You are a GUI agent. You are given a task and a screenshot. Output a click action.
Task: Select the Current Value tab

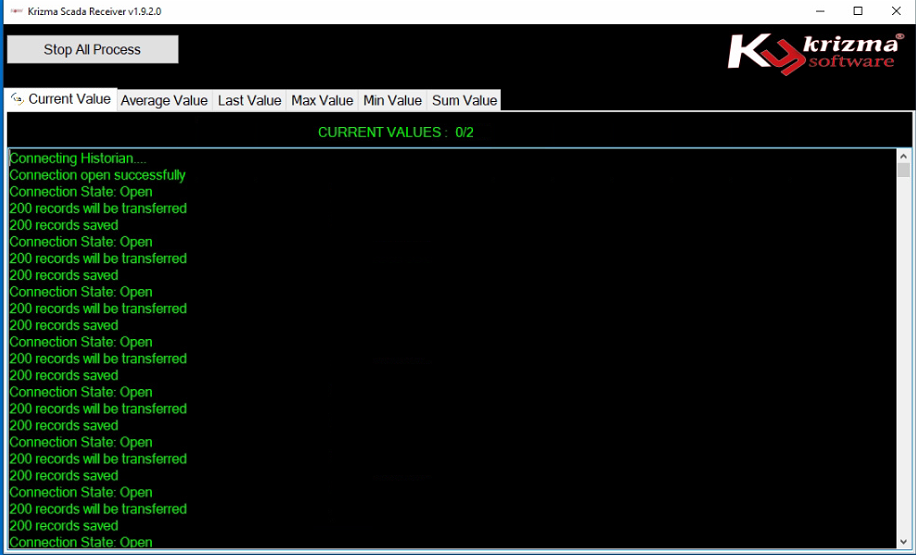[x=69, y=99]
